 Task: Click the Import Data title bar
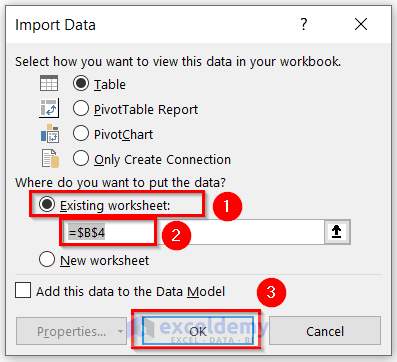[150, 25]
